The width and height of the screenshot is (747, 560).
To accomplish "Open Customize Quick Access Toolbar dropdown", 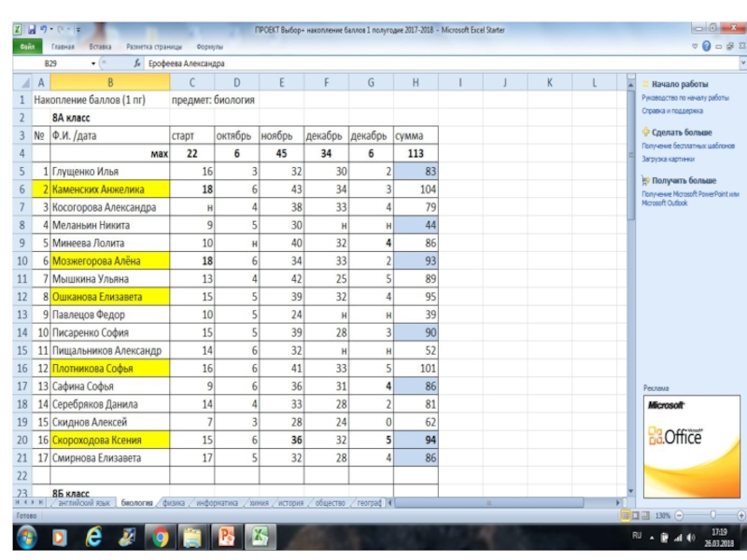I will click(77, 30).
